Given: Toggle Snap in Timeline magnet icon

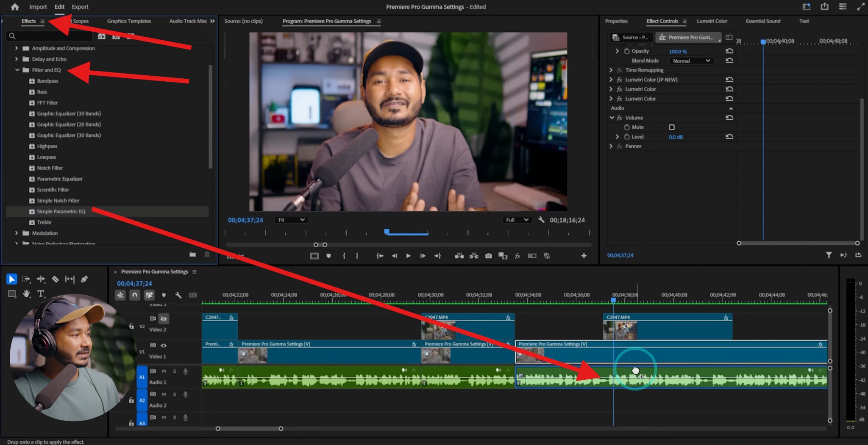Looking at the screenshot, I should (x=135, y=295).
